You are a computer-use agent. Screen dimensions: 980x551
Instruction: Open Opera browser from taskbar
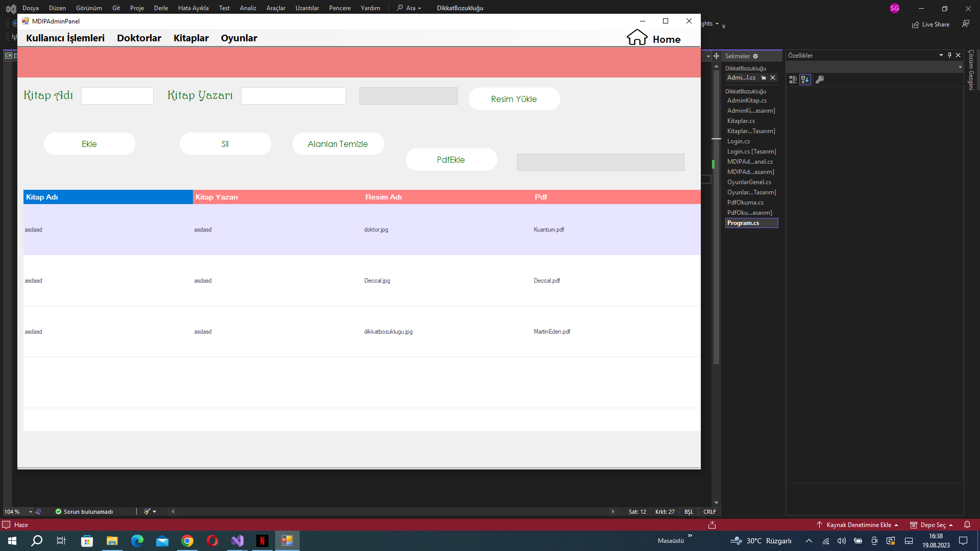pyautogui.click(x=212, y=541)
